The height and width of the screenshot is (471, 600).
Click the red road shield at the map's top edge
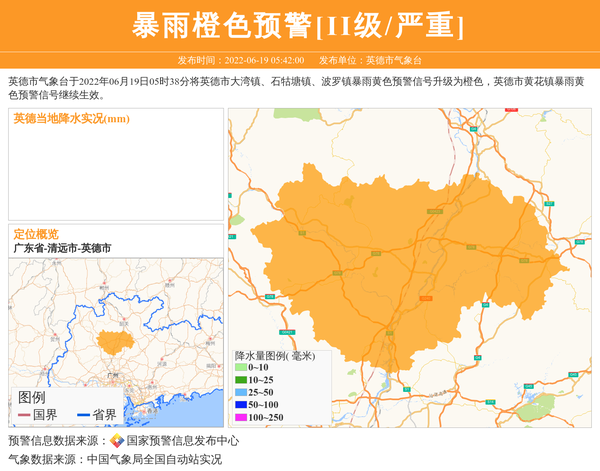(511, 110)
